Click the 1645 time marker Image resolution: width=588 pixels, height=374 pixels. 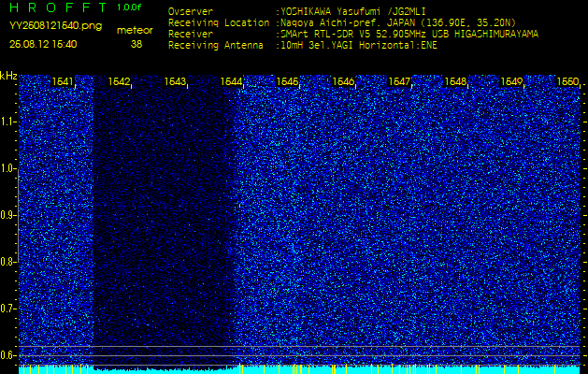pos(287,81)
